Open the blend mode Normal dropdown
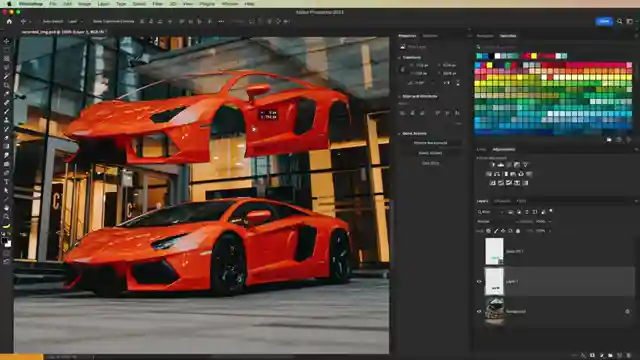The height and width of the screenshot is (360, 640). (498, 222)
